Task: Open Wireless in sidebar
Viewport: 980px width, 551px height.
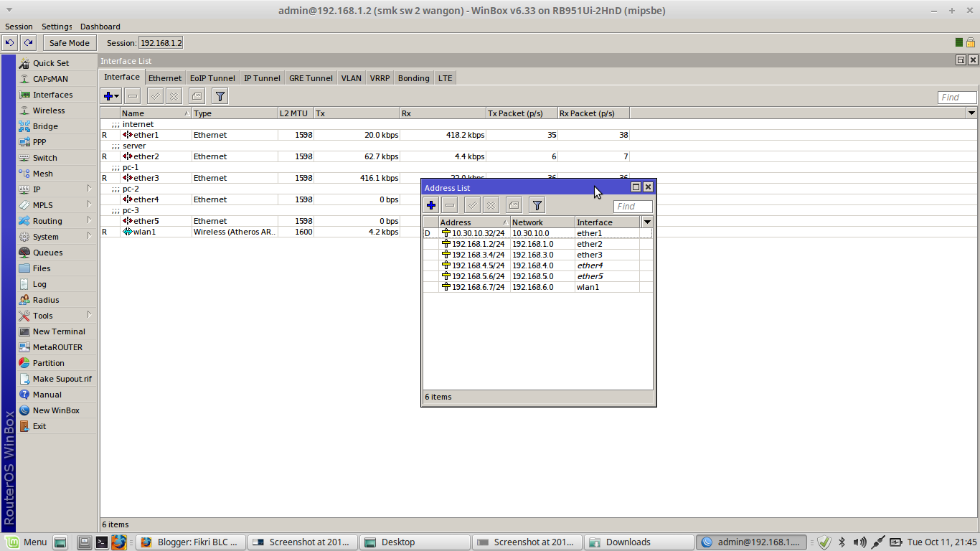Action: 57,110
